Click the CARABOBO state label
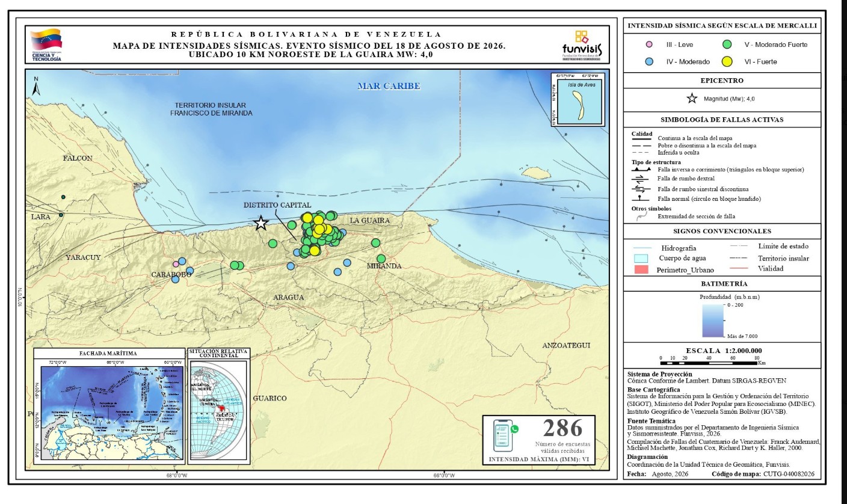847x504 pixels. tap(171, 274)
